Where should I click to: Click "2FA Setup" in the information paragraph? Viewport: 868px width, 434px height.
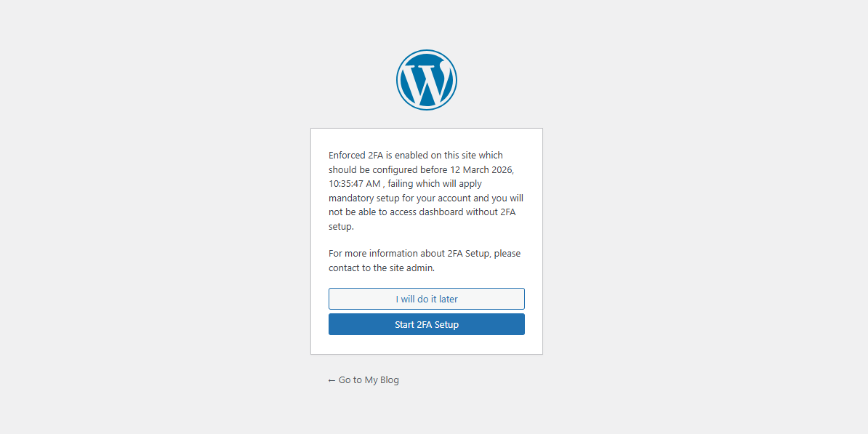pos(469,254)
